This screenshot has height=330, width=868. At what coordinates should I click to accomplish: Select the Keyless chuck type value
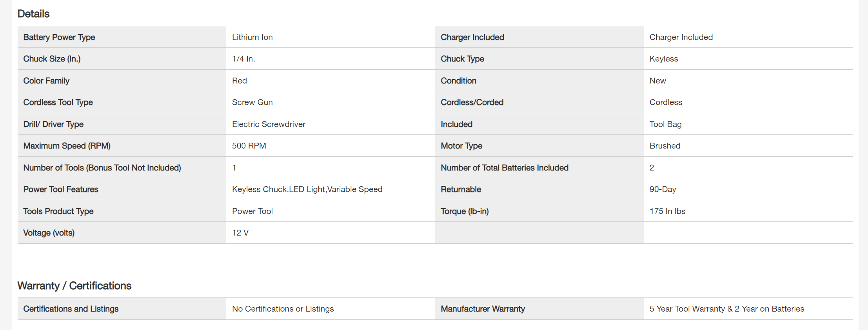[x=663, y=59]
